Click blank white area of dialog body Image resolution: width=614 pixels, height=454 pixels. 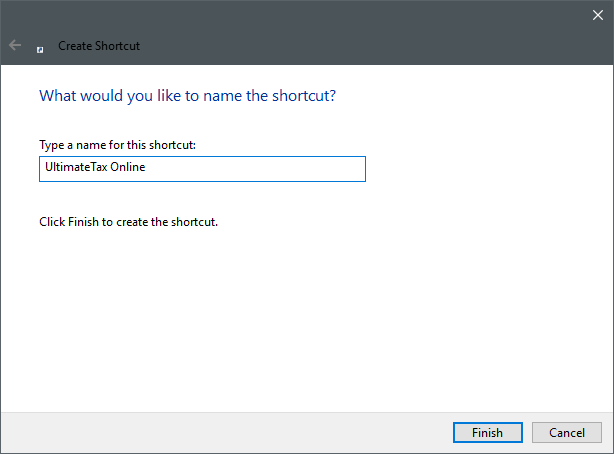click(305, 313)
